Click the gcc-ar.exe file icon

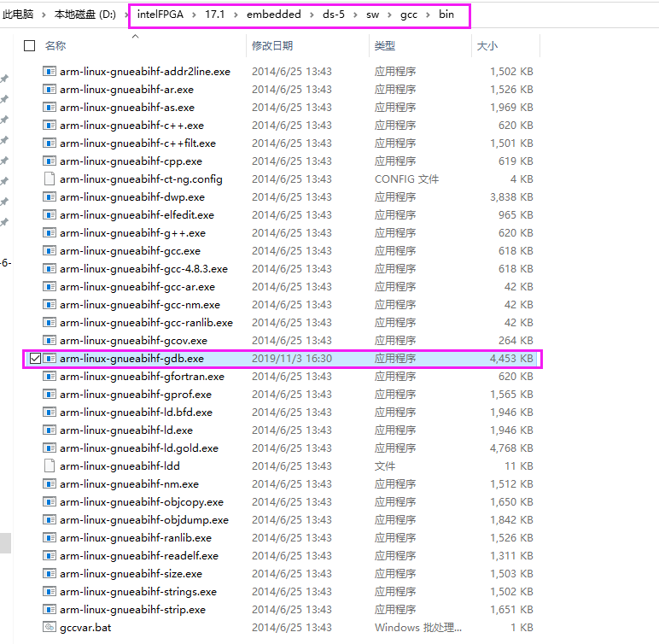pos(50,286)
